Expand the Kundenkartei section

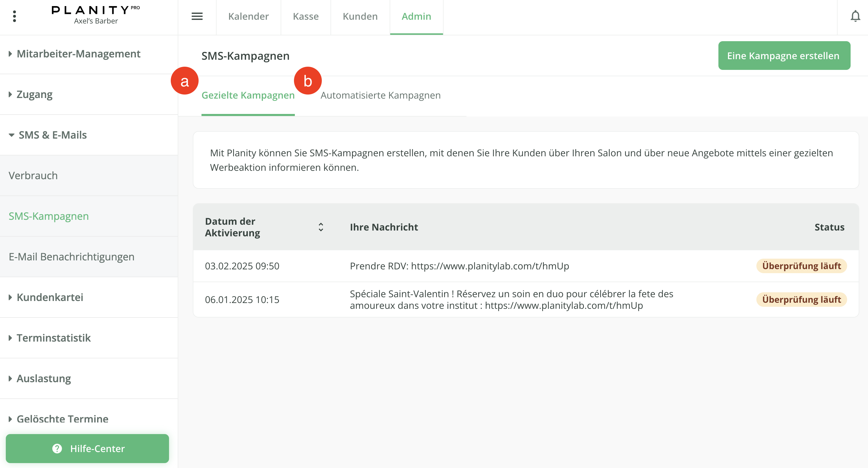pyautogui.click(x=50, y=297)
